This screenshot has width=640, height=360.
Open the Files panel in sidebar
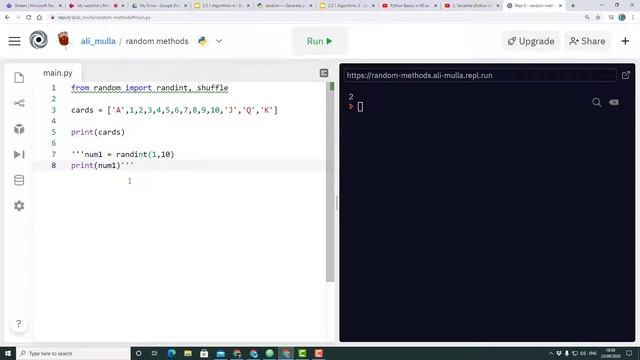[19, 78]
